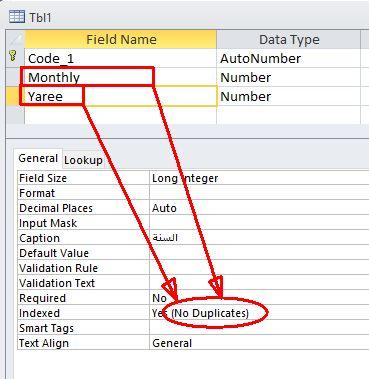This screenshot has width=369, height=379.
Task: Click the Decimal Places value Auto
Action: (x=259, y=208)
